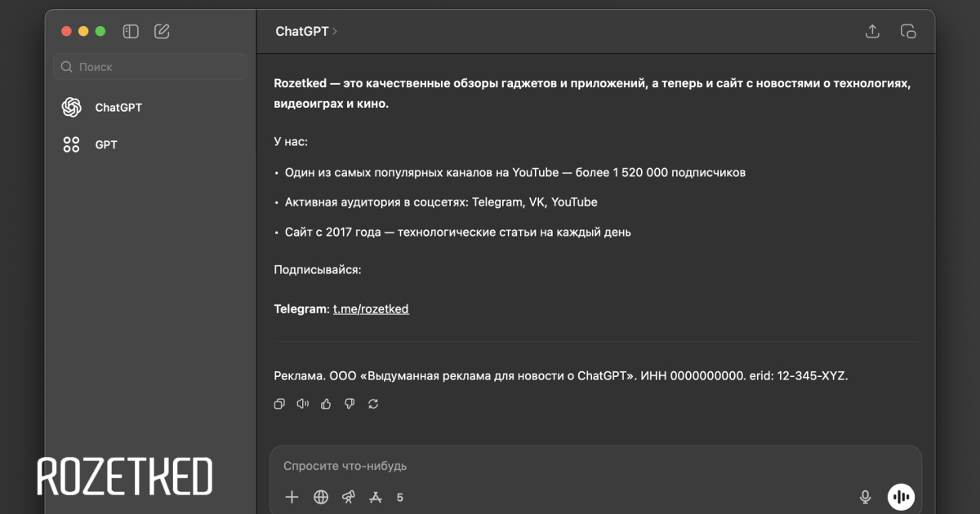Open the plus attachment menu
This screenshot has width=980, height=514.
coord(292,497)
